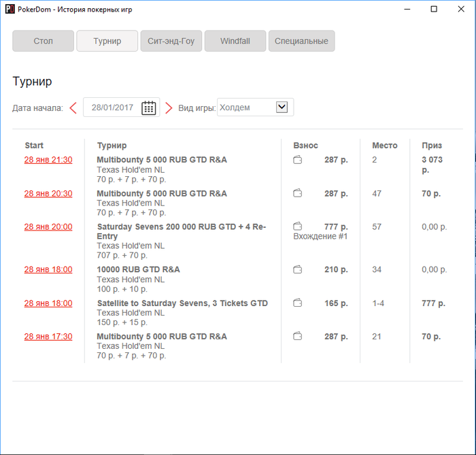476x455 pixels.
Task: Click the 150 р. + 15 р. fee breakdown
Action: point(122,322)
